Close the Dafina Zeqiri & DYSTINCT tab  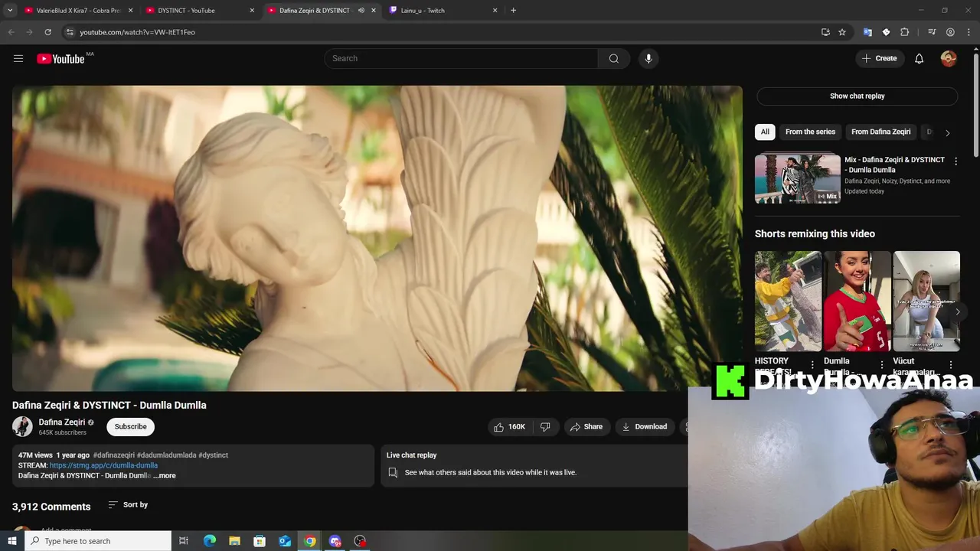374,11
